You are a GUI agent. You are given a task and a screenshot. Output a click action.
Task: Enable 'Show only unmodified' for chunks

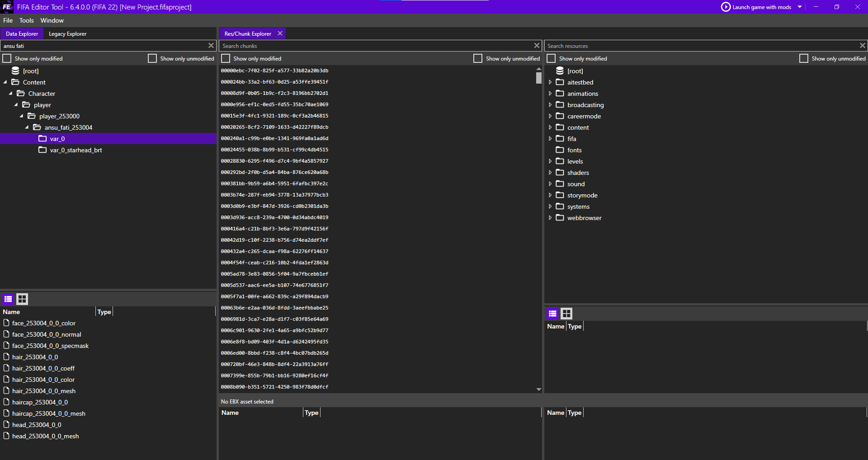[x=477, y=58]
